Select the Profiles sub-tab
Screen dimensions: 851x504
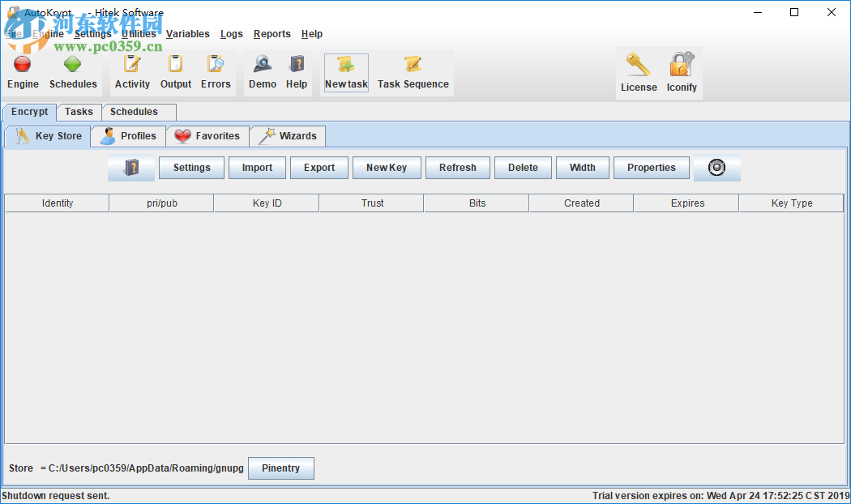click(128, 136)
